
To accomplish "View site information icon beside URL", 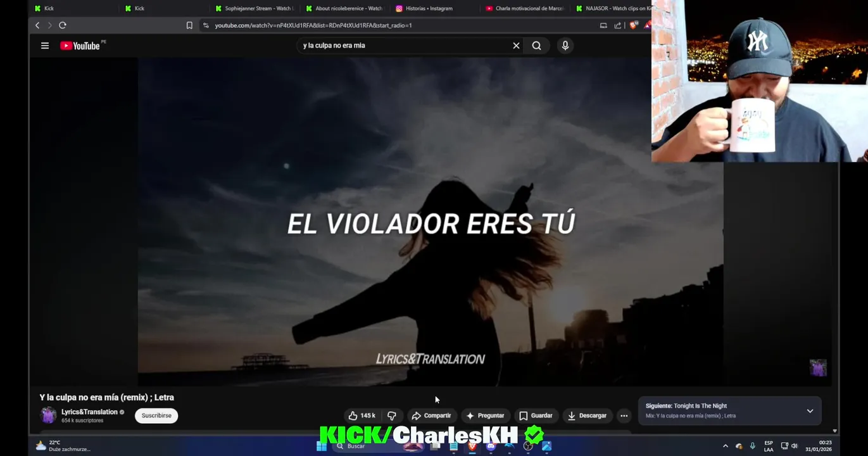I will [206, 25].
